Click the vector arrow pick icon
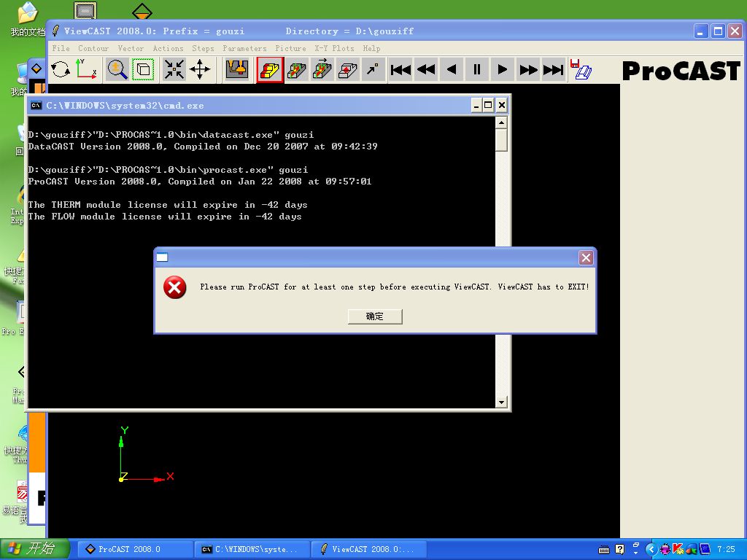Image resolution: width=747 pixels, height=560 pixels. (373, 70)
